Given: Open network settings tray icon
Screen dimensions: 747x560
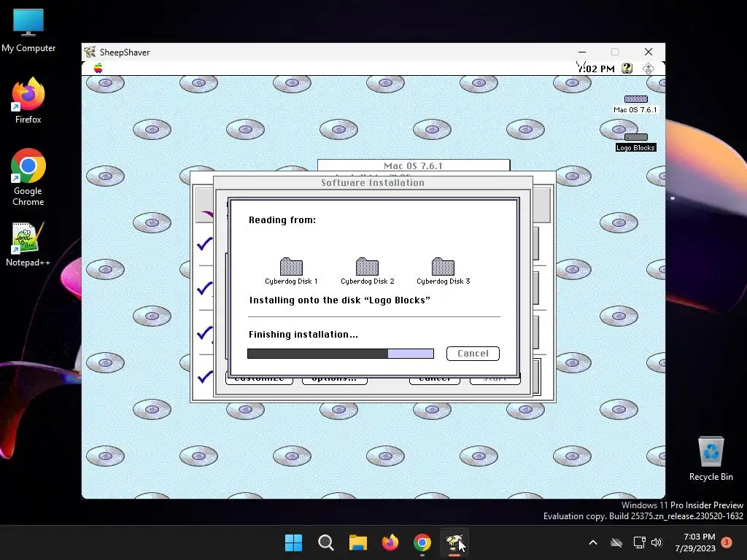Looking at the screenshot, I should coord(639,542).
